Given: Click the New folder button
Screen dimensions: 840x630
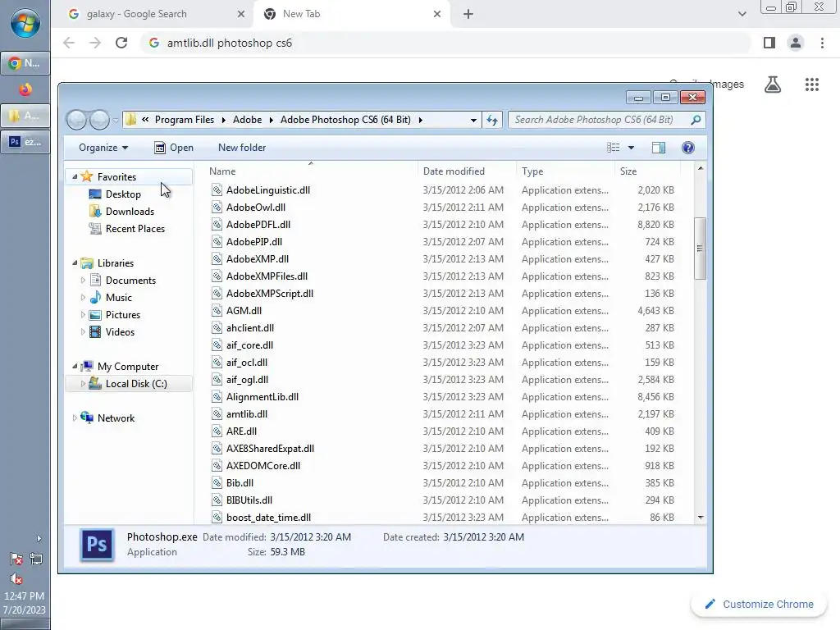Looking at the screenshot, I should click(242, 148).
